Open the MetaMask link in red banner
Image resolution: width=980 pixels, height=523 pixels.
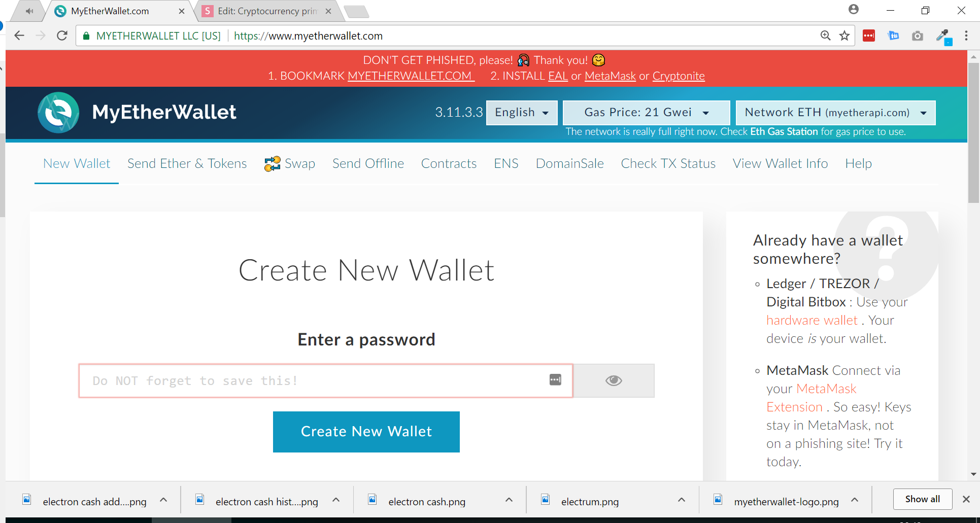point(610,76)
